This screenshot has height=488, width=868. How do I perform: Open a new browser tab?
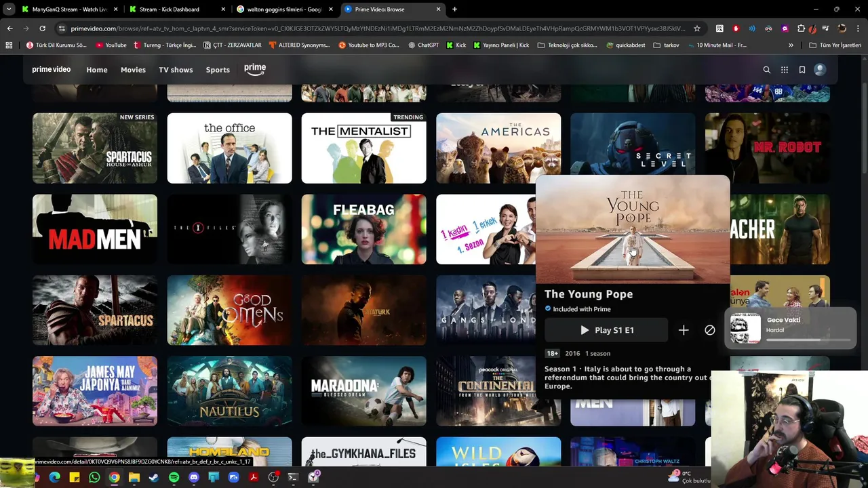454,9
